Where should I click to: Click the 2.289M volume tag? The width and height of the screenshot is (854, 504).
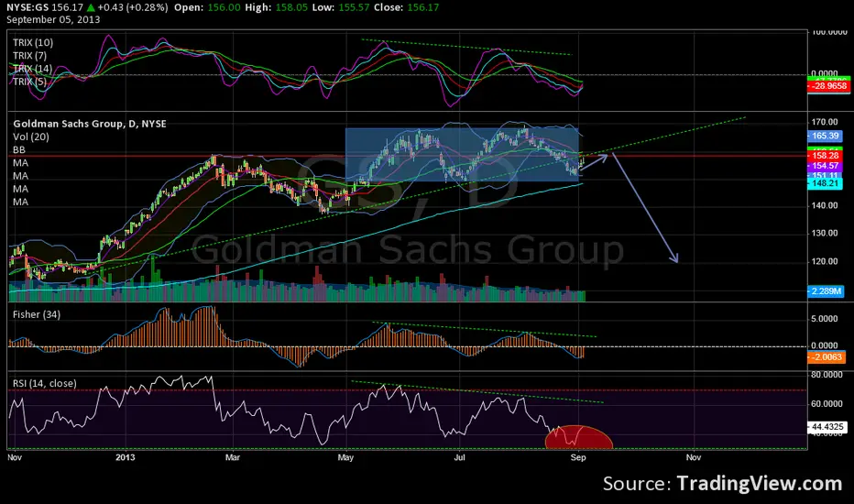click(825, 291)
